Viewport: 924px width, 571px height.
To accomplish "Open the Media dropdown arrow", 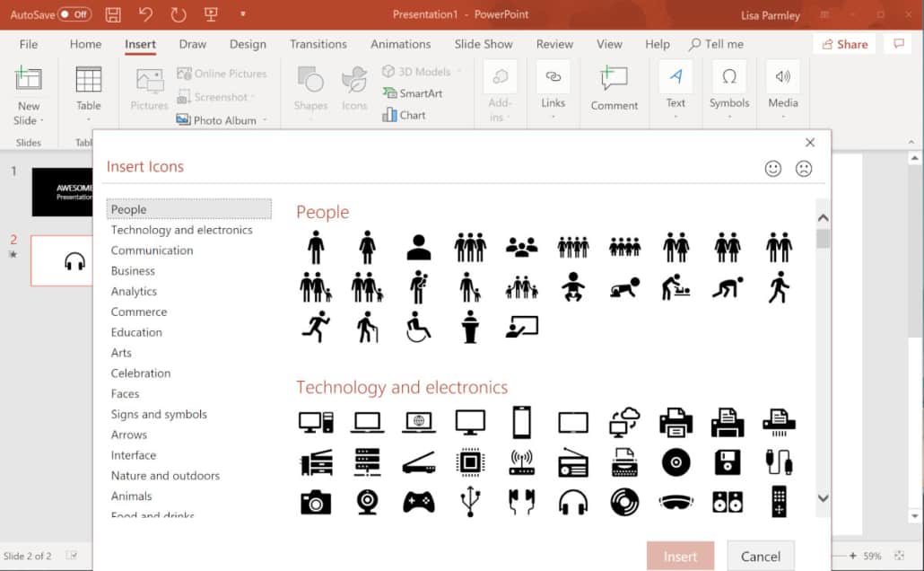I will 782,117.
